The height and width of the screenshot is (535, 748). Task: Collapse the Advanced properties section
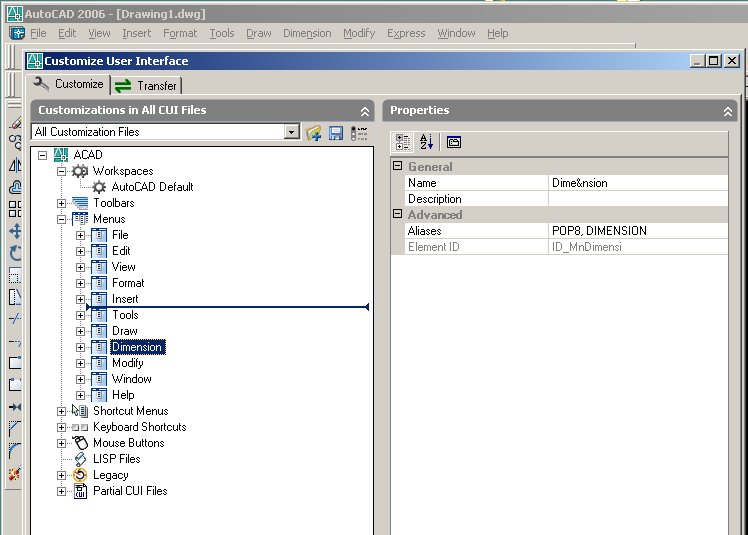click(397, 214)
